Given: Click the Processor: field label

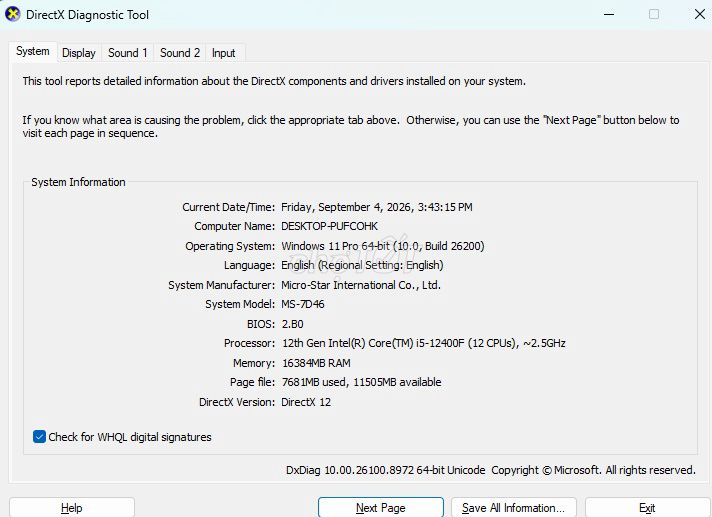Looking at the screenshot, I should (x=249, y=343).
